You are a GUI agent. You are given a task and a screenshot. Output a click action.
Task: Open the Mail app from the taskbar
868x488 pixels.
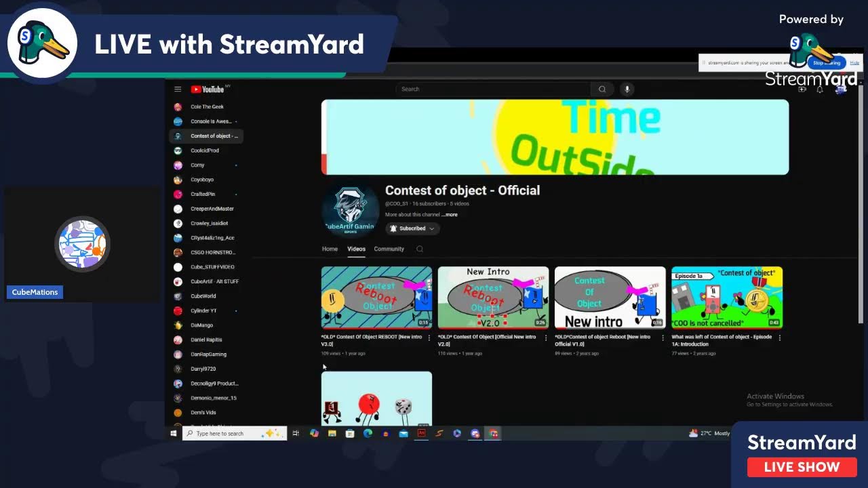[403, 434]
